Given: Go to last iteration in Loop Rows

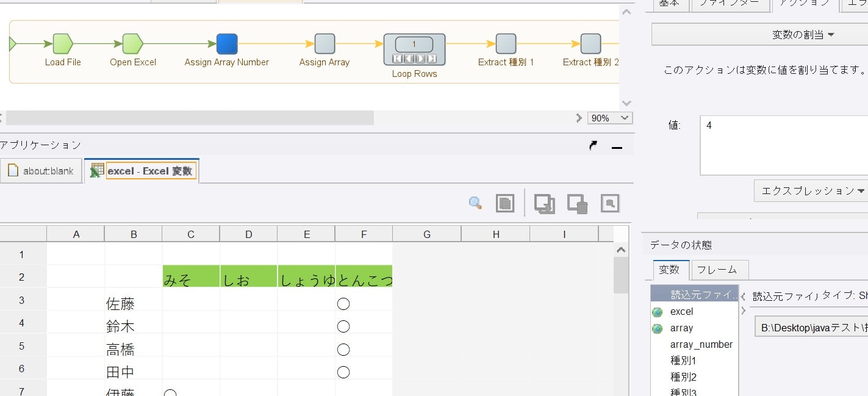Looking at the screenshot, I should [432, 59].
